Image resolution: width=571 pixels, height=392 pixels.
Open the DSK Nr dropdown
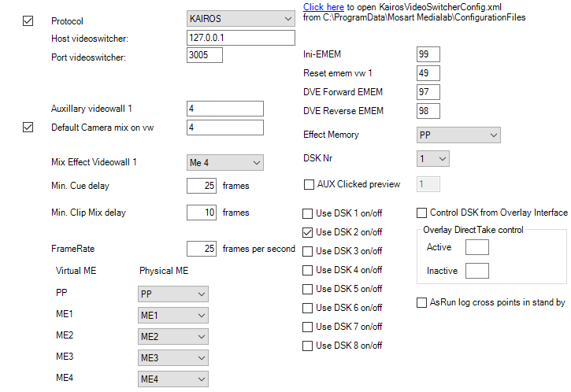[x=432, y=159]
